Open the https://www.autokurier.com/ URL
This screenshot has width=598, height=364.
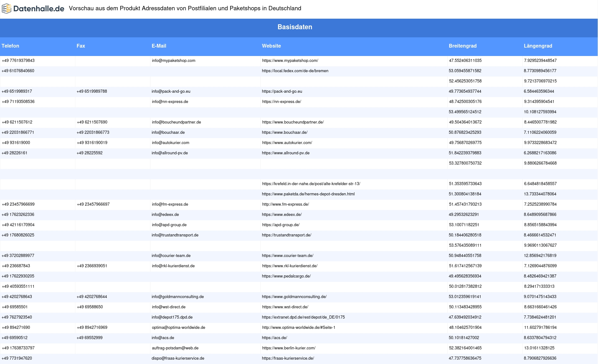click(x=287, y=143)
